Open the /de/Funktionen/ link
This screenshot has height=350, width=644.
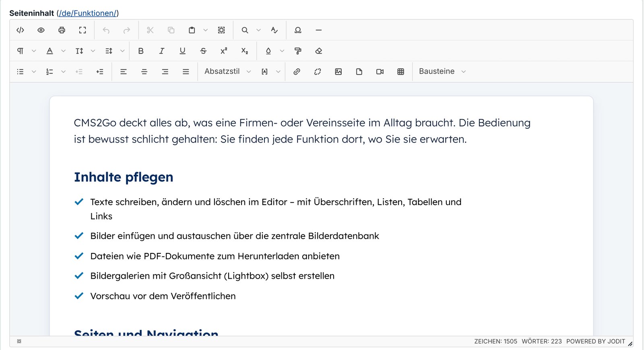[87, 13]
